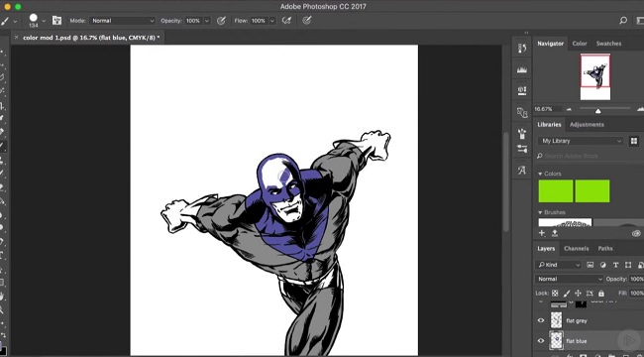644x357 pixels.
Task: Open the Opacity slider dropdown in options bar
Action: coord(207,21)
